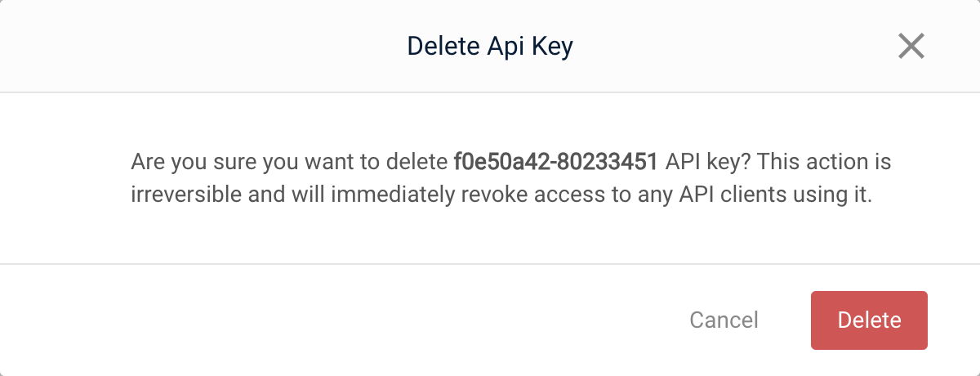
Task: Click the word "Delete" in the dialog title
Action: point(441,46)
